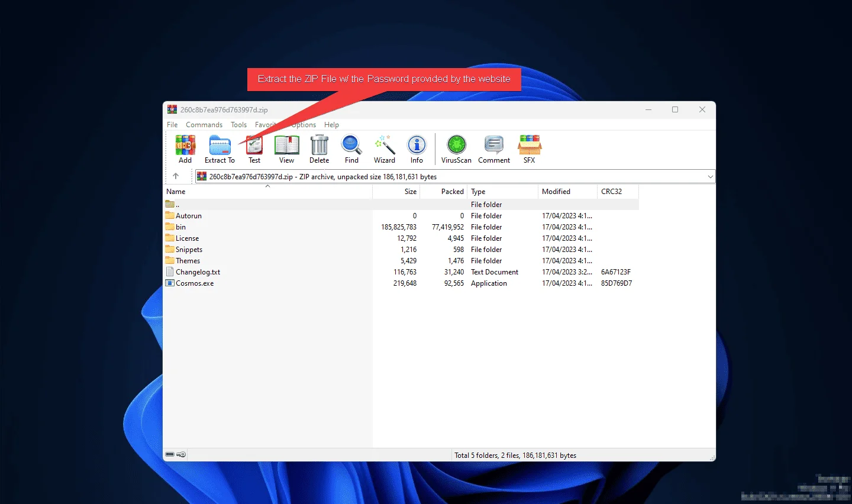This screenshot has height=504, width=852.
Task: Click Changelog.txt packed size 31,240
Action: click(454, 272)
